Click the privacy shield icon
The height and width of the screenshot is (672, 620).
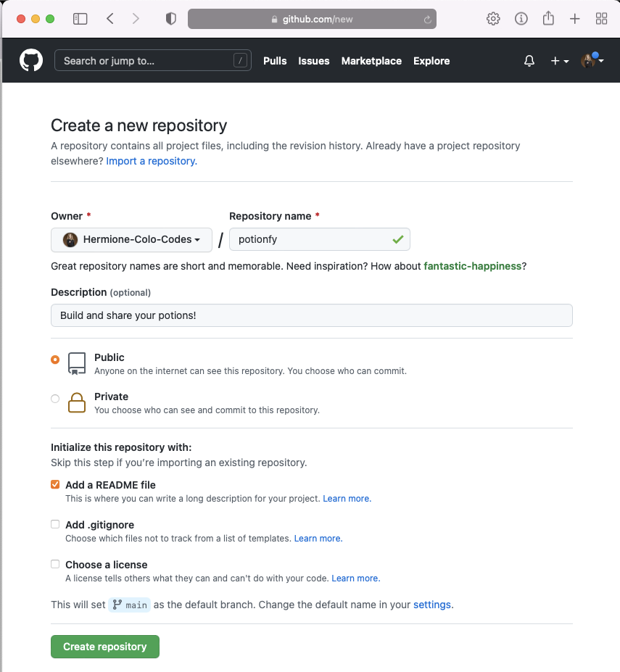tap(171, 19)
